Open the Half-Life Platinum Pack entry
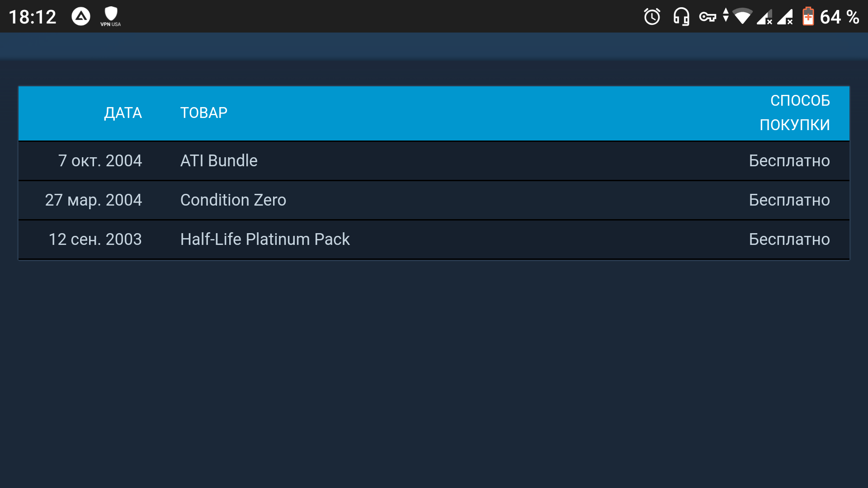Viewport: 868px width, 488px height. coord(265,239)
